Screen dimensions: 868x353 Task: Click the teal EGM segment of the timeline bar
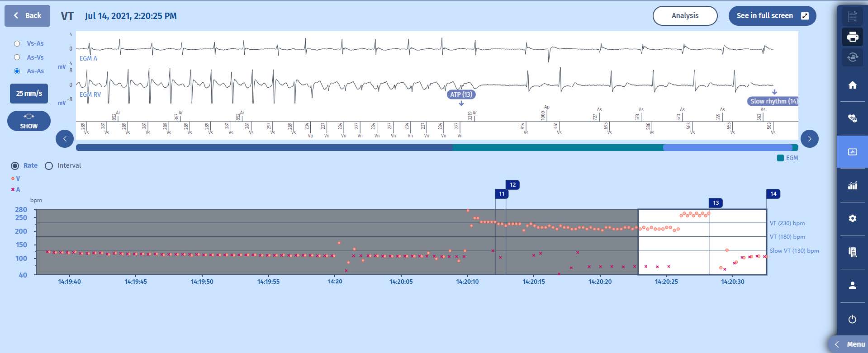point(557,148)
